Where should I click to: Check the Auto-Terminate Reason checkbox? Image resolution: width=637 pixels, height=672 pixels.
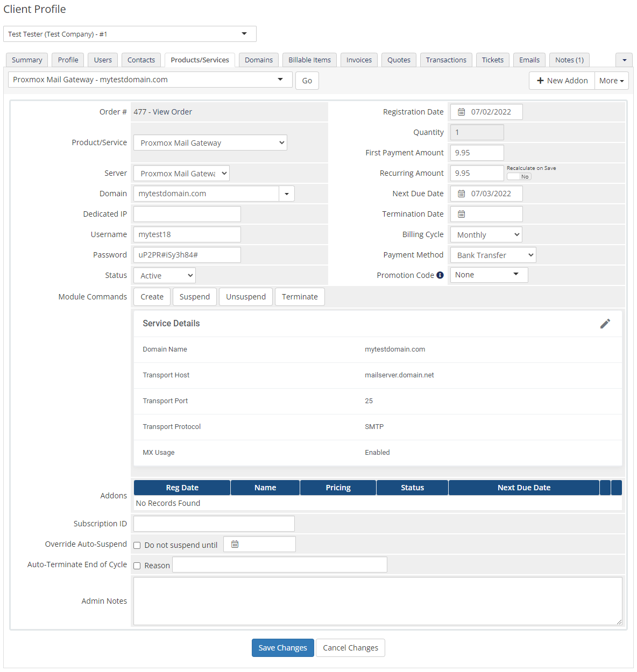[x=137, y=566]
